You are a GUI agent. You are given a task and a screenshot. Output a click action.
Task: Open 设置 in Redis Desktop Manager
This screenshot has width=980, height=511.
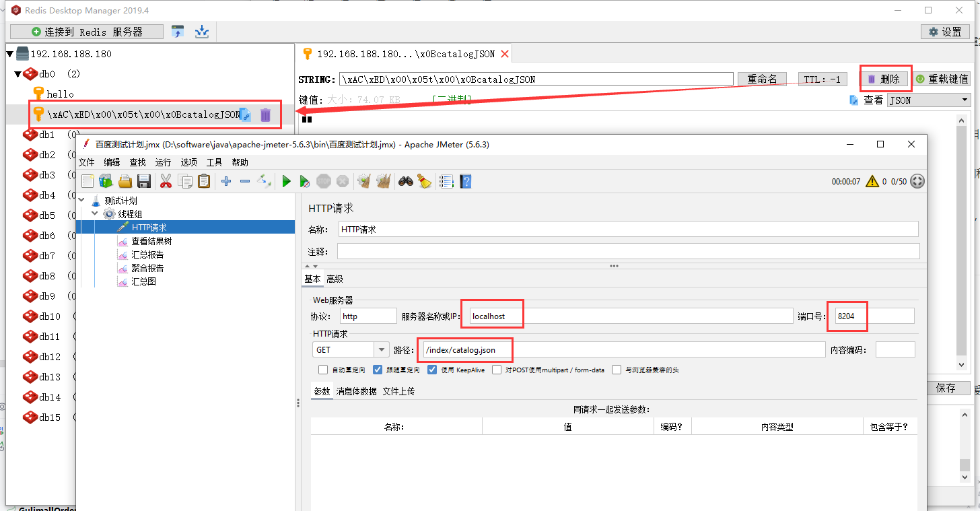tap(945, 32)
